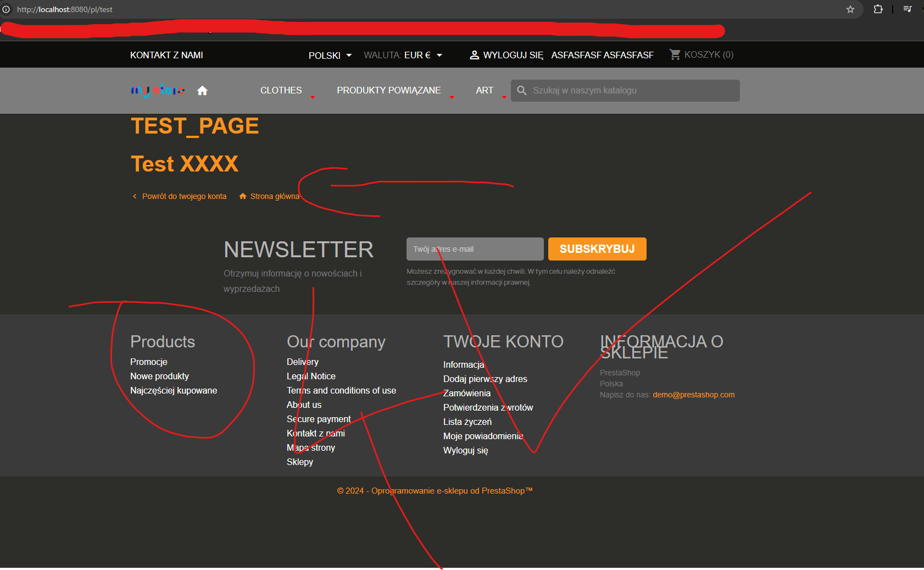
Task: Click the Twoje konto footer heading
Action: click(x=503, y=341)
